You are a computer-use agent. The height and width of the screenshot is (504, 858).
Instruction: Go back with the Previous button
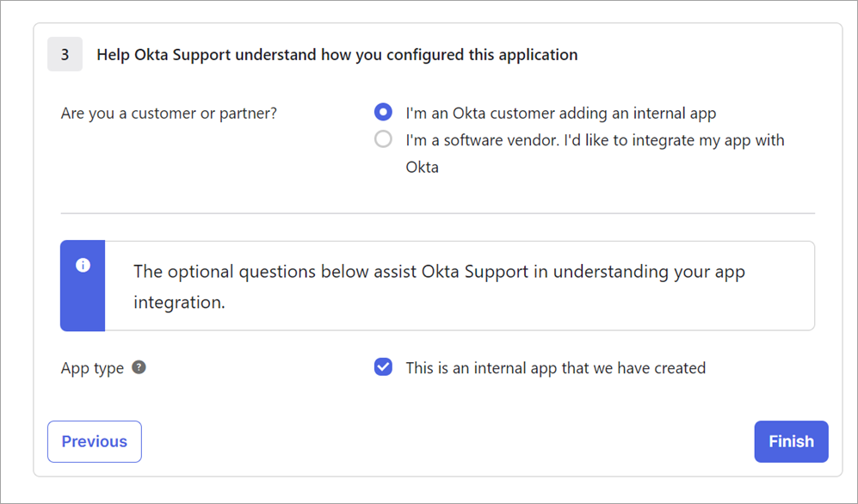click(95, 442)
